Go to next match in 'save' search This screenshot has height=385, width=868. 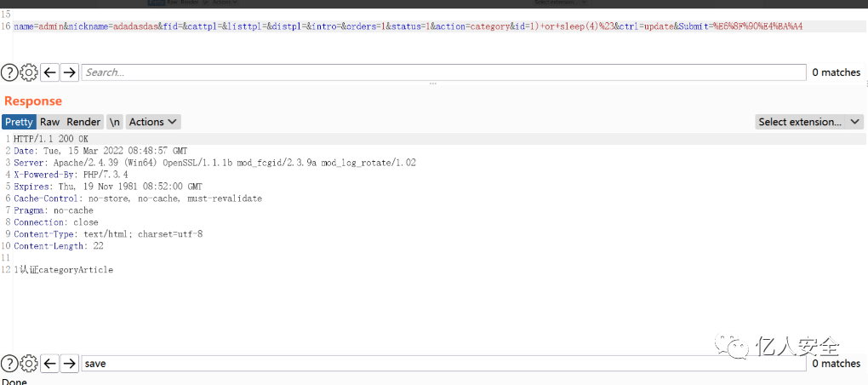[69, 364]
